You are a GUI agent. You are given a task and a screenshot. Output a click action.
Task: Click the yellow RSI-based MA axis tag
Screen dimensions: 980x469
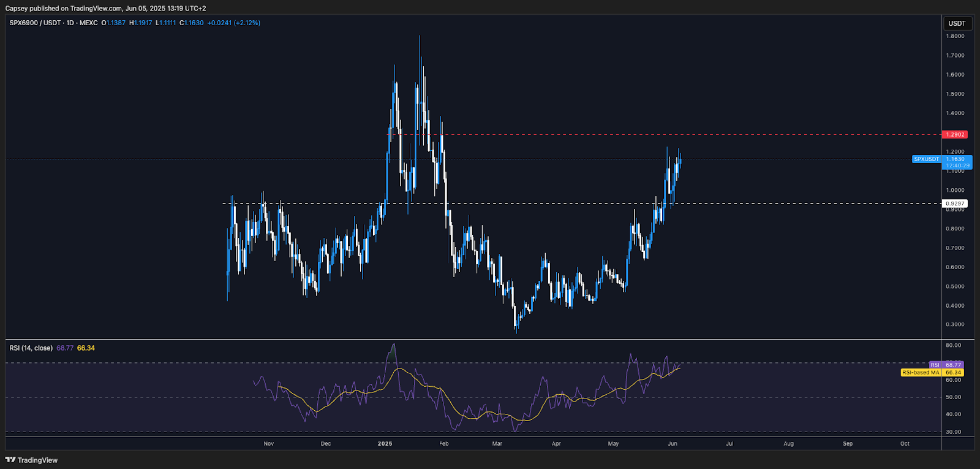tap(932, 373)
